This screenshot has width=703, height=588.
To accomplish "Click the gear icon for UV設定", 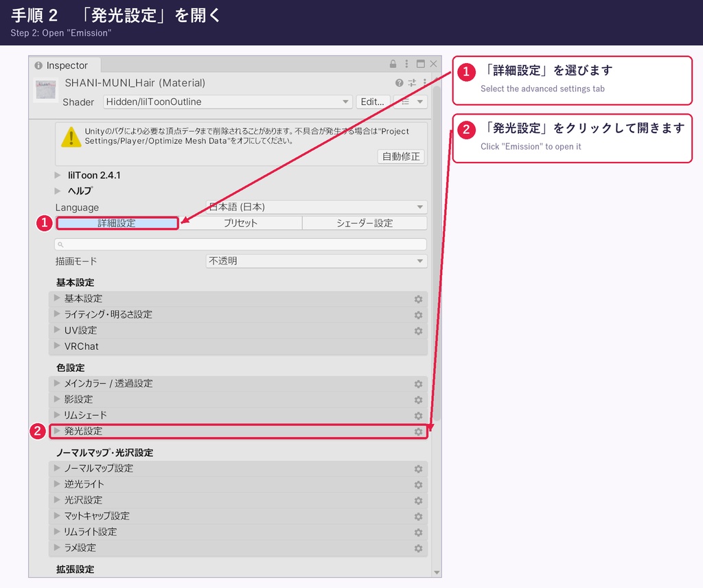I will coord(418,331).
